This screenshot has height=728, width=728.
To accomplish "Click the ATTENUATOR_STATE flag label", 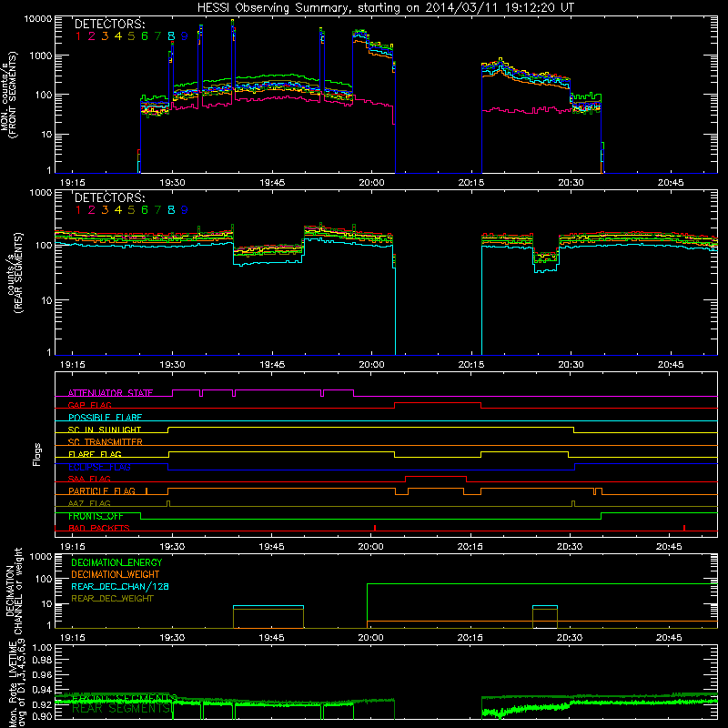I will [110, 393].
